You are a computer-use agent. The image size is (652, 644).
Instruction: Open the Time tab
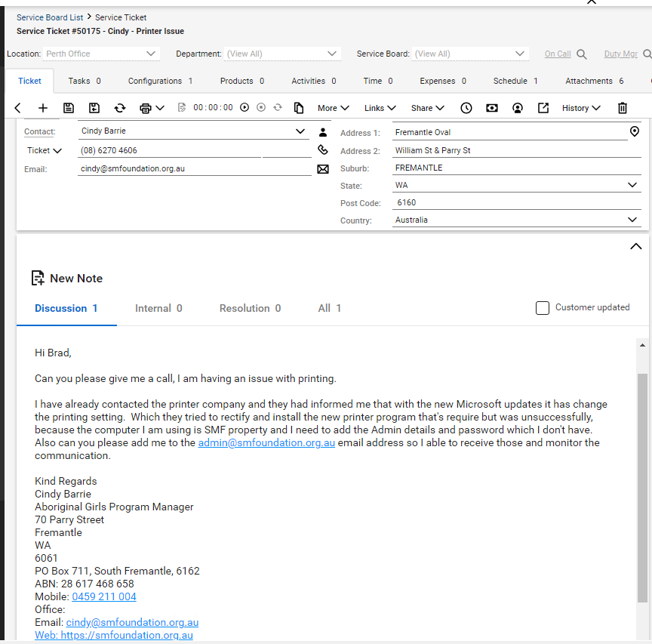point(377,81)
